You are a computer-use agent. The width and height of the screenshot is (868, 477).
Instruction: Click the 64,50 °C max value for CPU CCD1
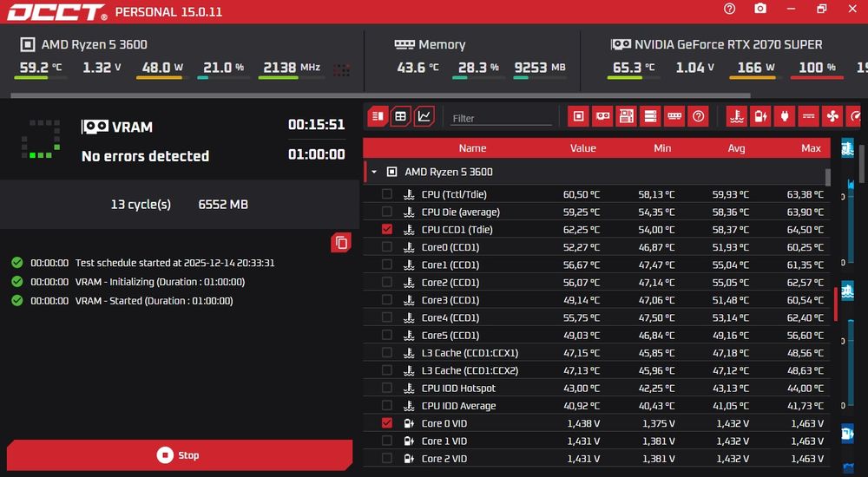pyautogui.click(x=805, y=229)
